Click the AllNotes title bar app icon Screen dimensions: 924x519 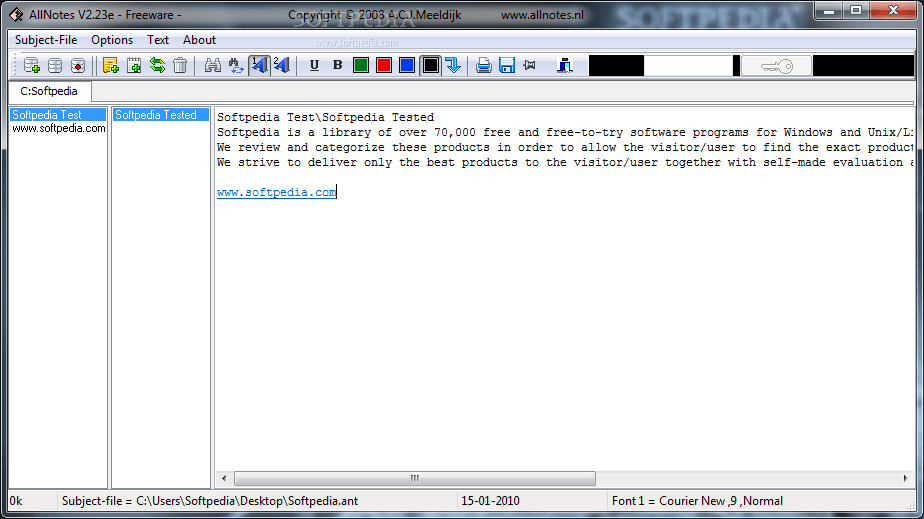pos(16,15)
